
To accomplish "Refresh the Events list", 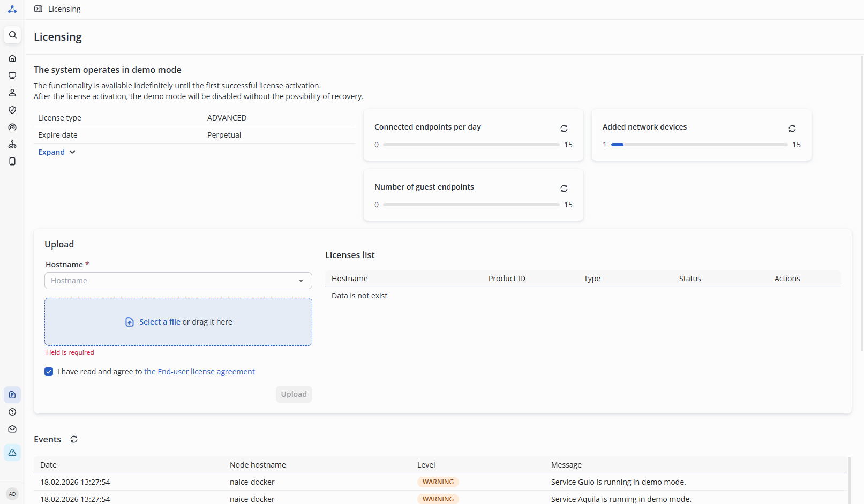I will [74, 439].
